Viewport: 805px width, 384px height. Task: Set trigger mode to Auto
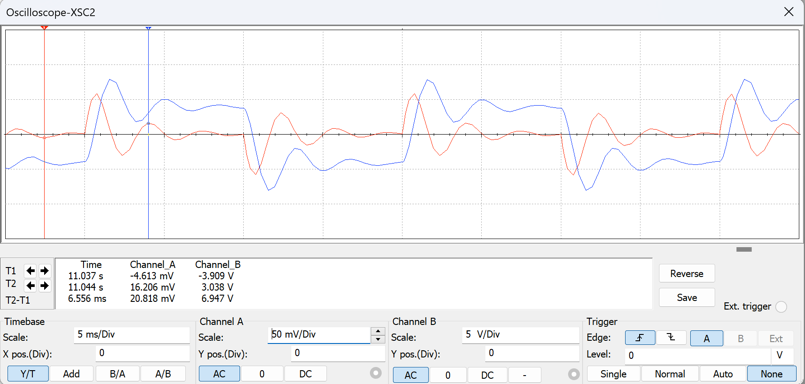click(722, 374)
